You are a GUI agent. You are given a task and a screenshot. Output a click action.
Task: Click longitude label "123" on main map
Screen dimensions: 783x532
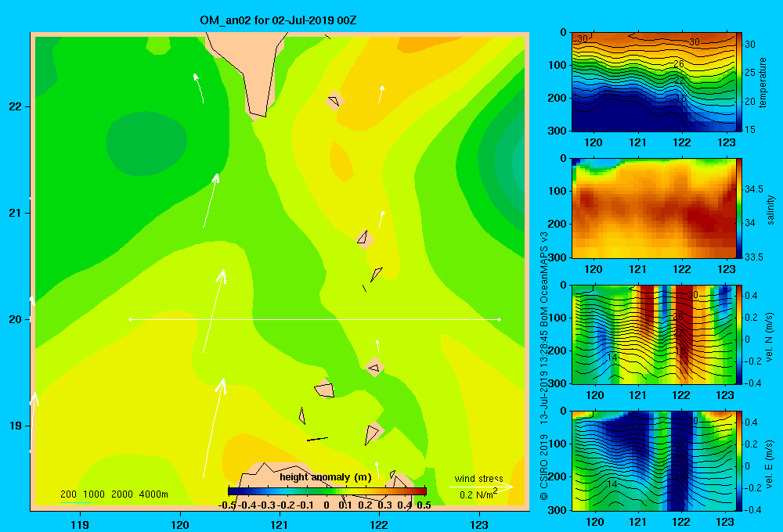point(479,524)
